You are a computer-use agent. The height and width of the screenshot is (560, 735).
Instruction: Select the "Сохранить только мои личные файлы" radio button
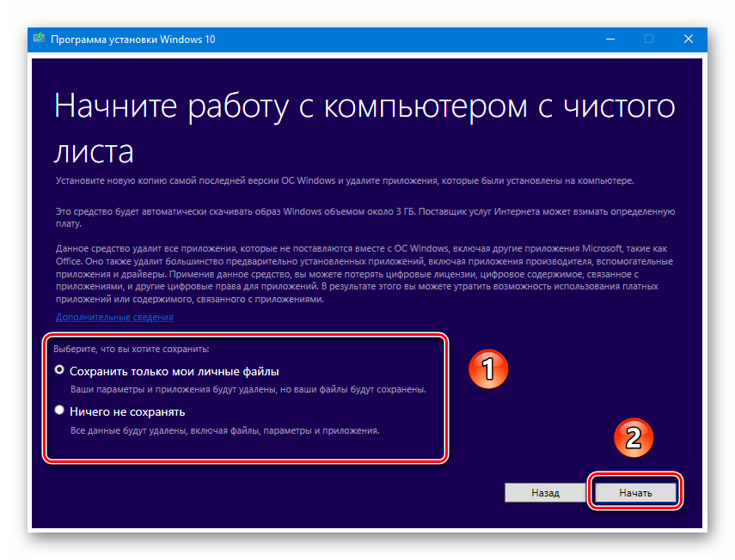59,370
